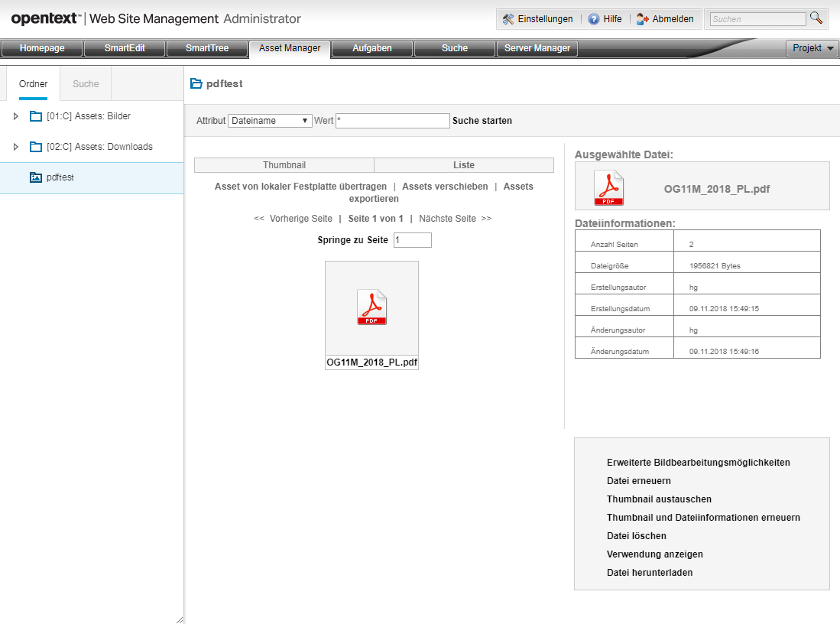Viewport: 840px width, 624px height.
Task: Click Asset von lokaler Festplatte übertragen
Action: (x=300, y=187)
